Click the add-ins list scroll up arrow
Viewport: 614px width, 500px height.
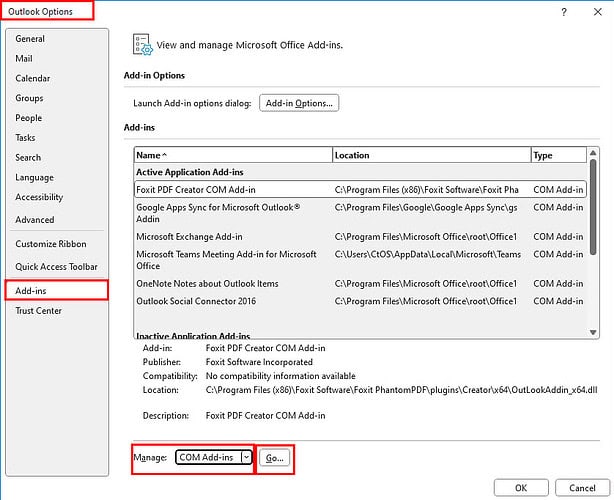click(593, 153)
